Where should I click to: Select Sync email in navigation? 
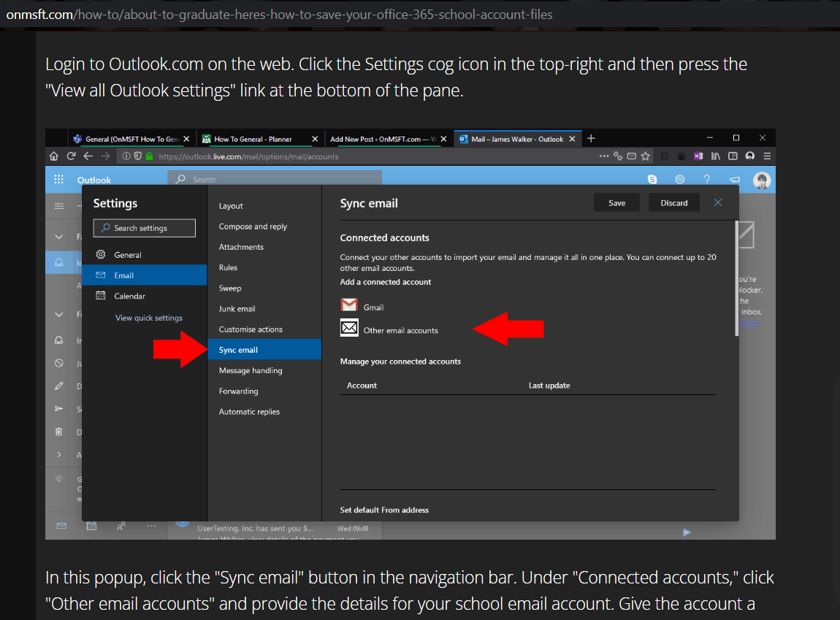(x=264, y=350)
